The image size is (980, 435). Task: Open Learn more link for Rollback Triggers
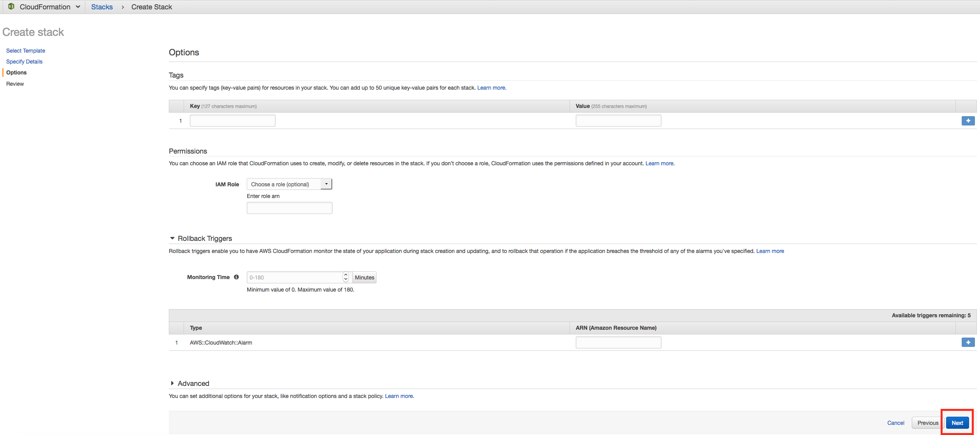pyautogui.click(x=770, y=251)
